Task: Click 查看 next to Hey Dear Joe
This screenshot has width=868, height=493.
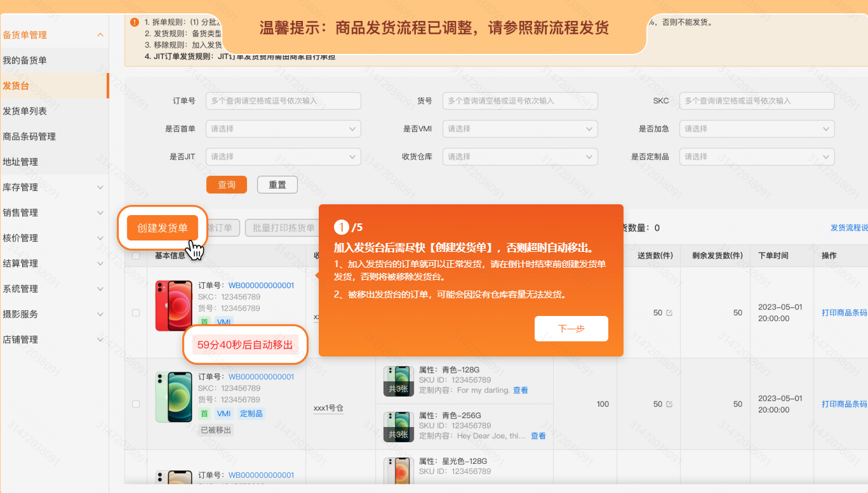Action: [538, 436]
